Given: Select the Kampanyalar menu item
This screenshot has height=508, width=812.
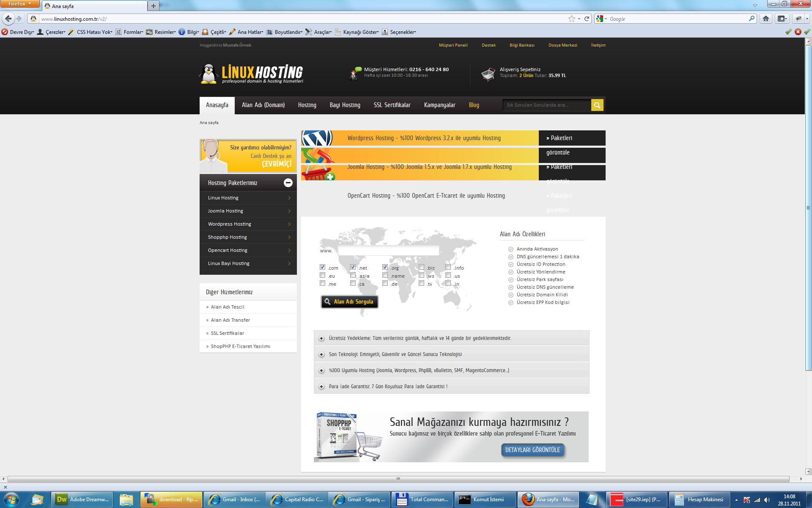Looking at the screenshot, I should pyautogui.click(x=439, y=105).
